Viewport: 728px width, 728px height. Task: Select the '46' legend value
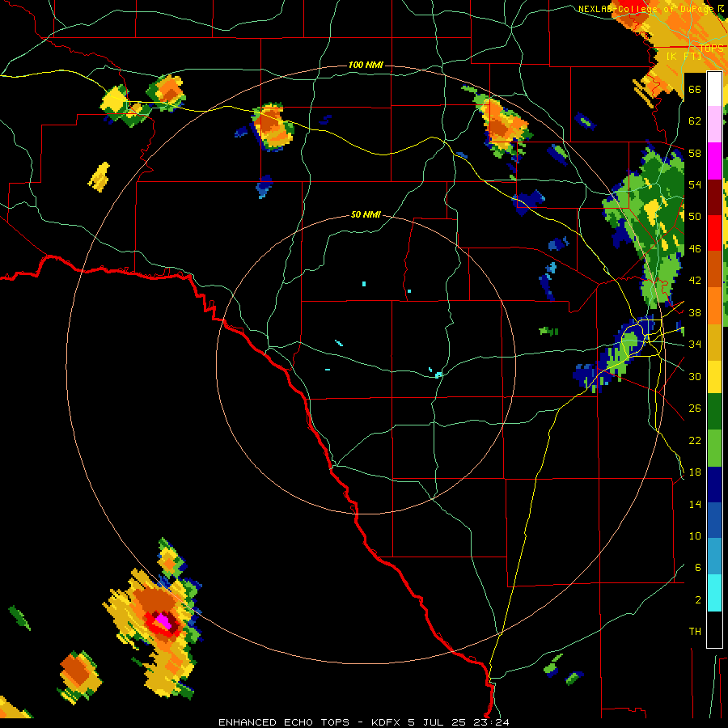tap(695, 249)
